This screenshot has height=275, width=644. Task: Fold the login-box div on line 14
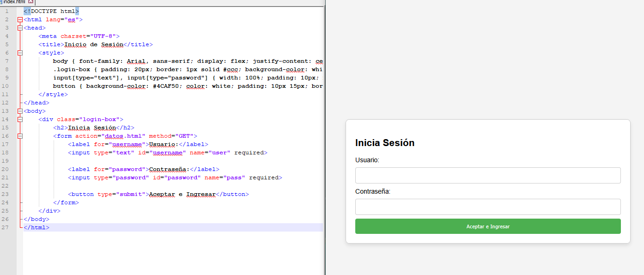coord(20,120)
